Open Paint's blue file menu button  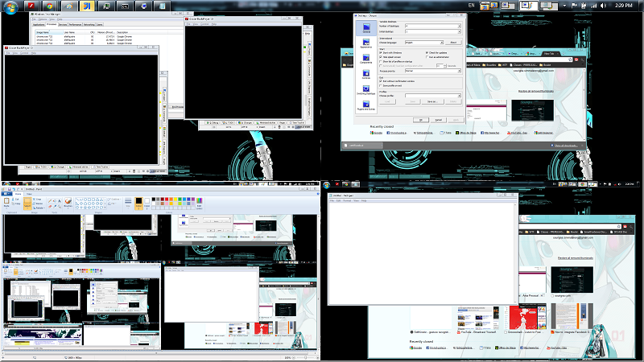(6, 194)
